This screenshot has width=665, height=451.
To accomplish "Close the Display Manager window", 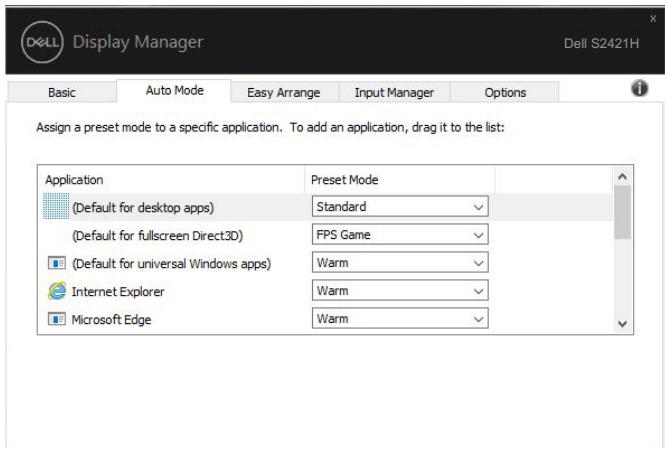I will pos(653,19).
